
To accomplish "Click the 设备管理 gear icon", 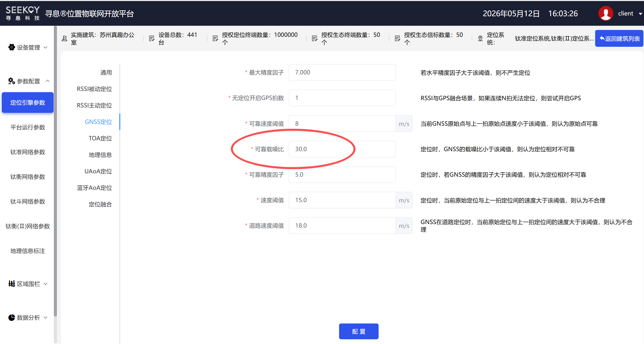I will tap(12, 47).
